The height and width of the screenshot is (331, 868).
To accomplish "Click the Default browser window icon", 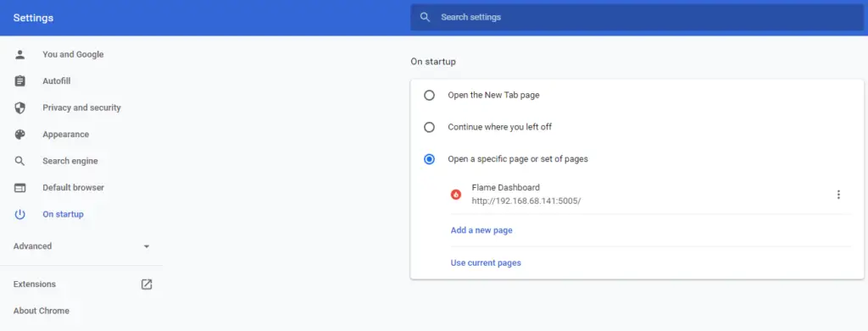I will point(20,188).
